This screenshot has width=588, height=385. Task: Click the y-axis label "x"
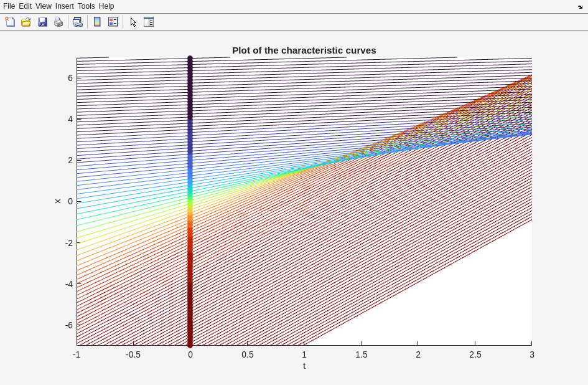click(58, 201)
